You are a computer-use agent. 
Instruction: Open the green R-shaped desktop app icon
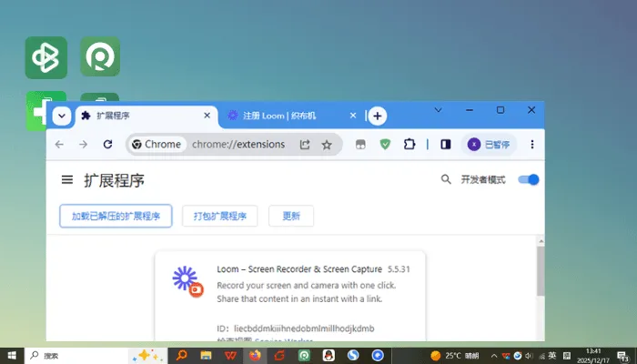[100, 56]
